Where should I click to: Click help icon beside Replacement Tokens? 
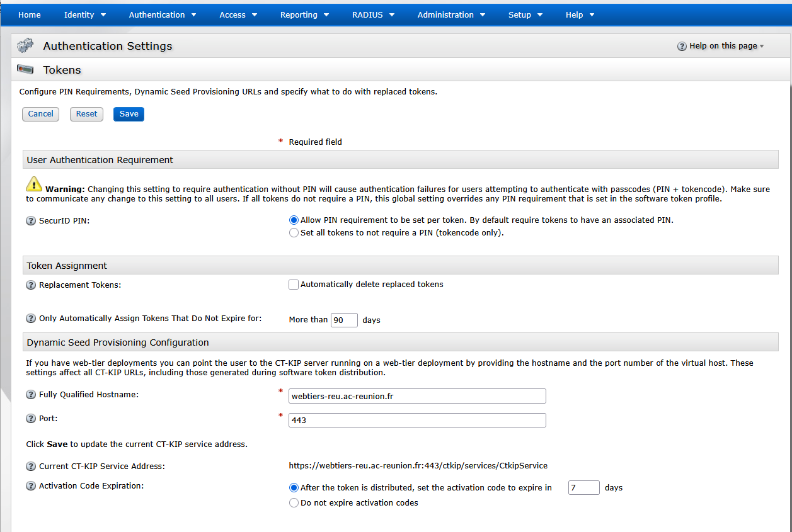pyautogui.click(x=31, y=285)
